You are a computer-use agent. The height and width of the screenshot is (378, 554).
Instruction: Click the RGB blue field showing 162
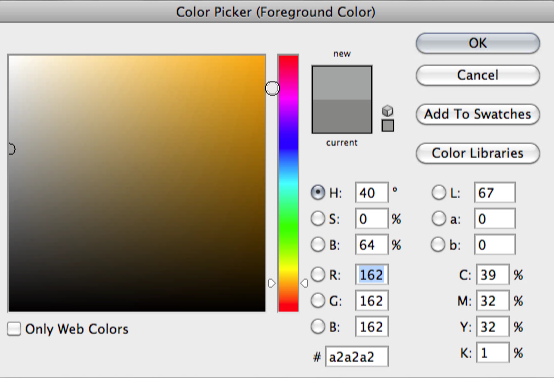coord(372,326)
